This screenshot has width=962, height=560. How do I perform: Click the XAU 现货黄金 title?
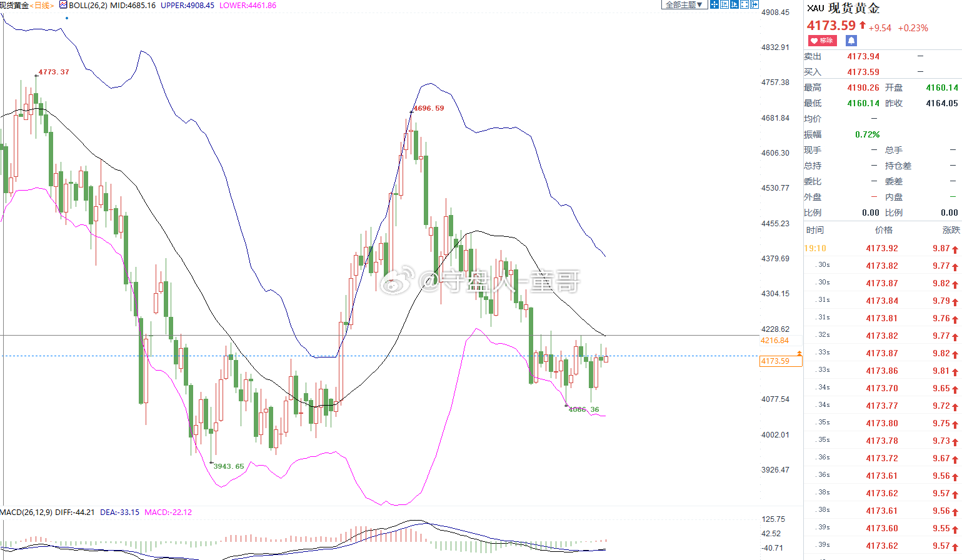843,8
